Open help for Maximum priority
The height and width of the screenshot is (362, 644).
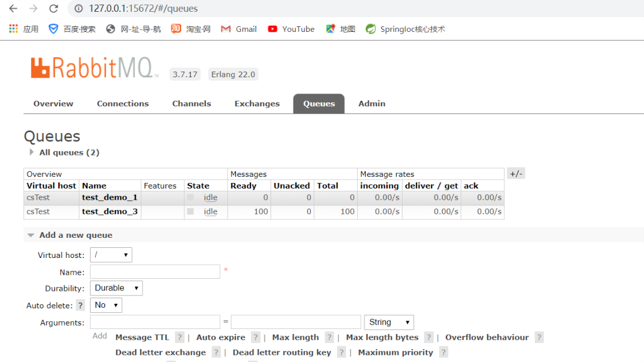443,352
